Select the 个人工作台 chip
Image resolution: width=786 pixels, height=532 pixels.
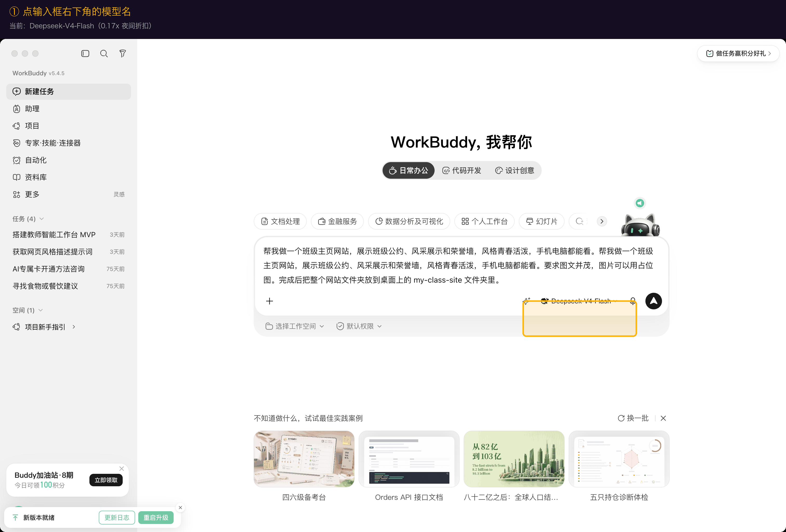[484, 221]
